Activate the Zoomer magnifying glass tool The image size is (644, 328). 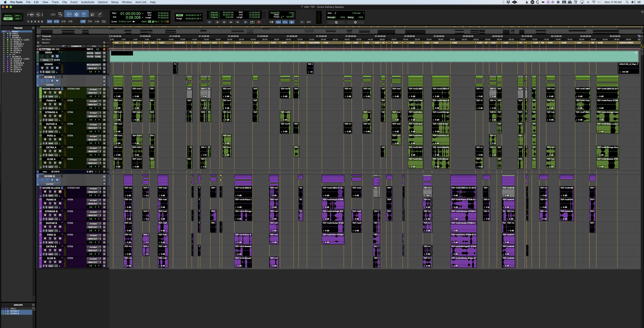[60, 15]
